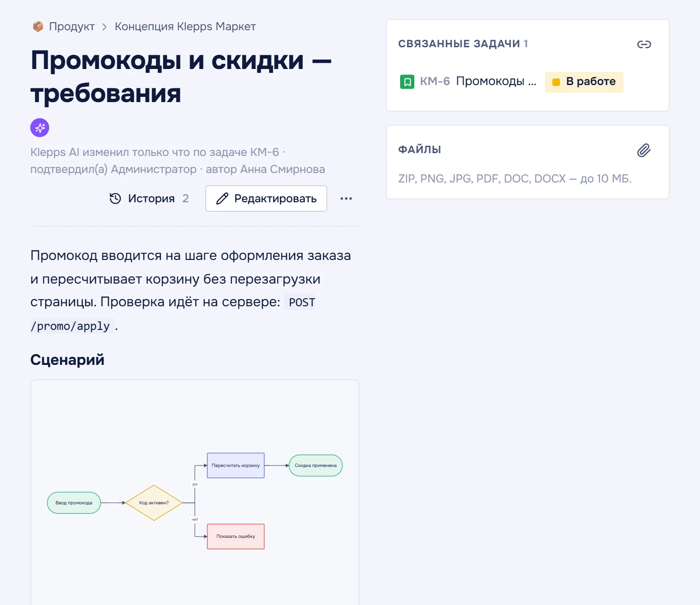Click the да branch label in diagram
Screen dimensions: 700x605
pyautogui.click(x=195, y=484)
